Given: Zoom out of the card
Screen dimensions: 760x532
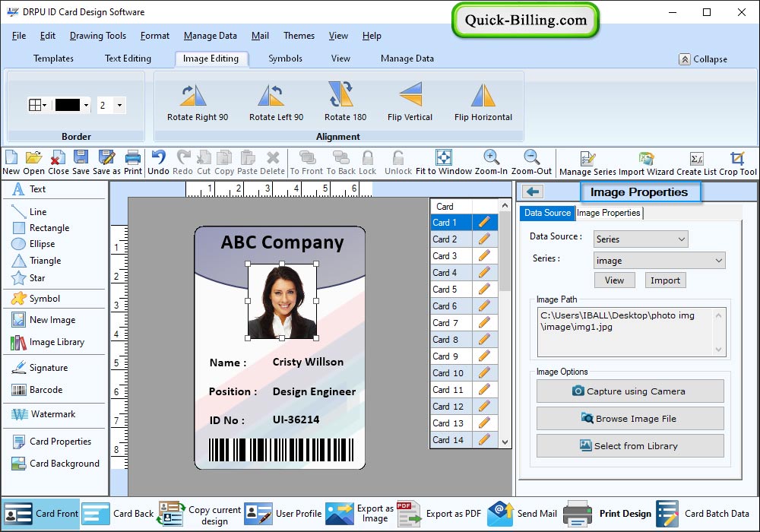Looking at the screenshot, I should coord(531,163).
